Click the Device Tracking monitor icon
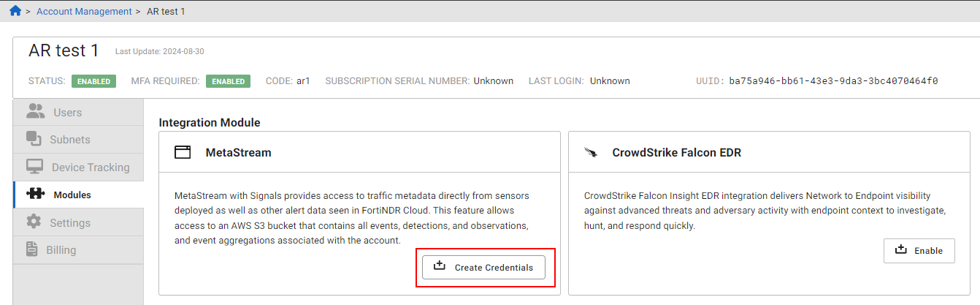Image resolution: width=980 pixels, height=305 pixels. pos(34,167)
